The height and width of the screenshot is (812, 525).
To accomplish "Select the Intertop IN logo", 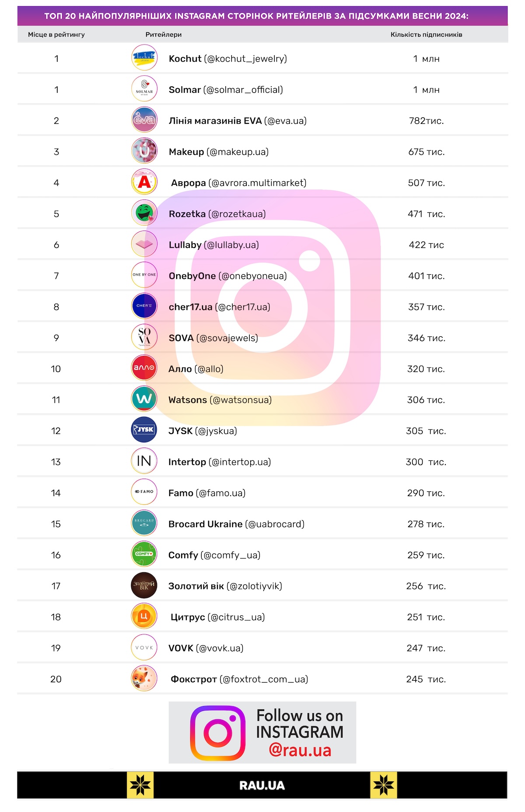I will coord(144,461).
